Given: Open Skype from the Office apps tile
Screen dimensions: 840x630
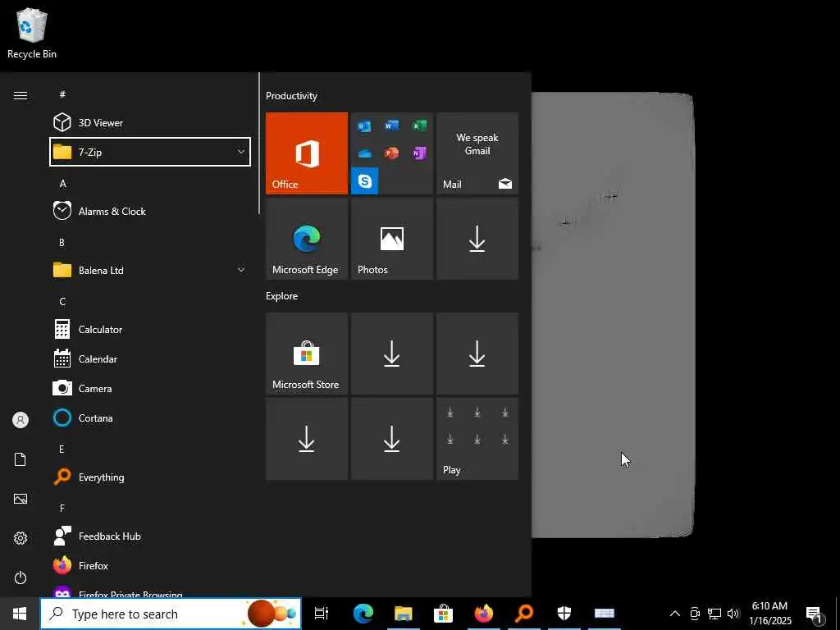Looking at the screenshot, I should pos(365,181).
